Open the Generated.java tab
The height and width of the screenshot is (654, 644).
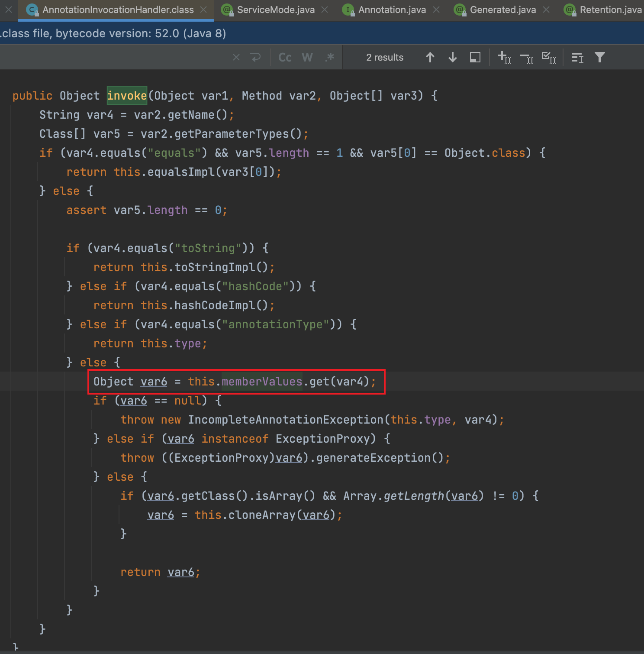[x=503, y=10]
